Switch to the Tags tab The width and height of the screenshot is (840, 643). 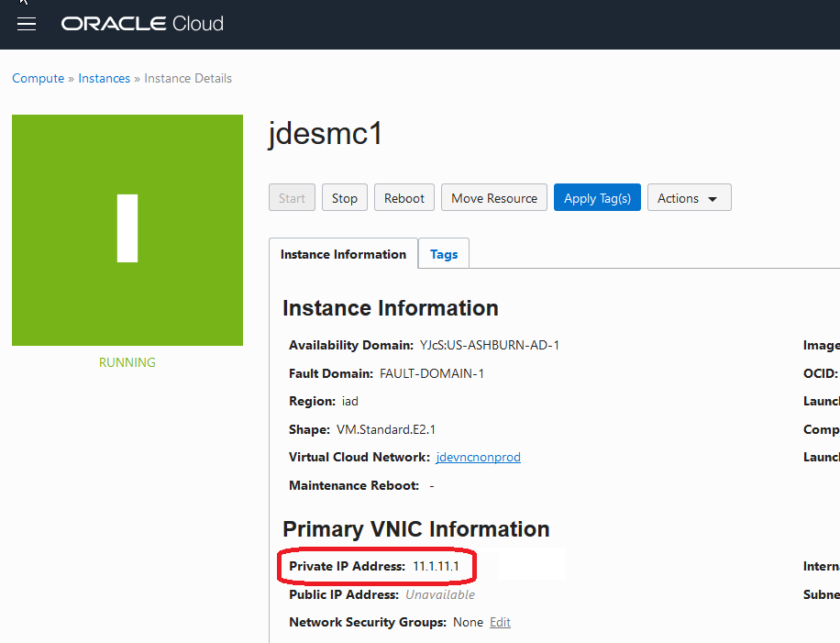point(443,253)
